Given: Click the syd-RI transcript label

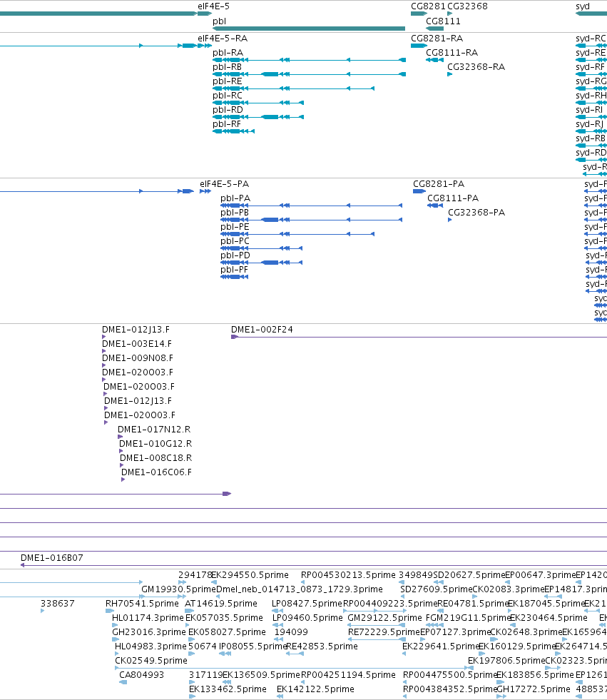Looking at the screenshot, I should click(x=589, y=110).
